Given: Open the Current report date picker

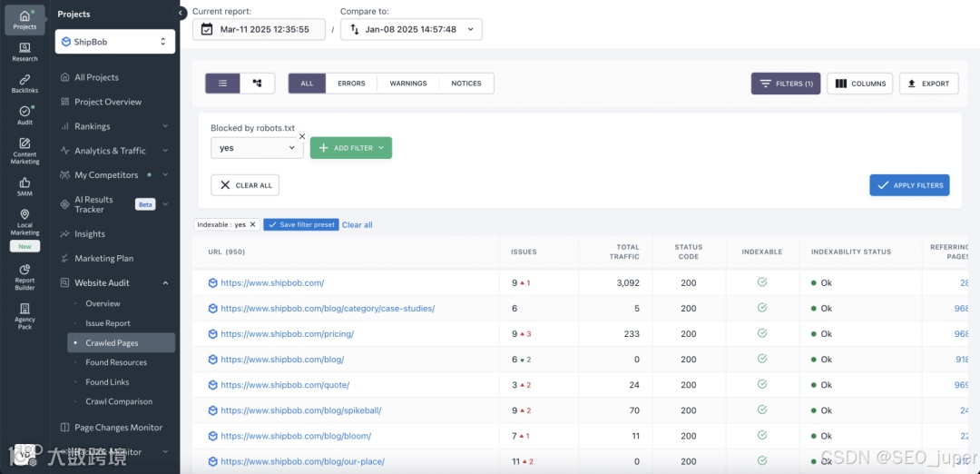Looking at the screenshot, I should coord(259,29).
